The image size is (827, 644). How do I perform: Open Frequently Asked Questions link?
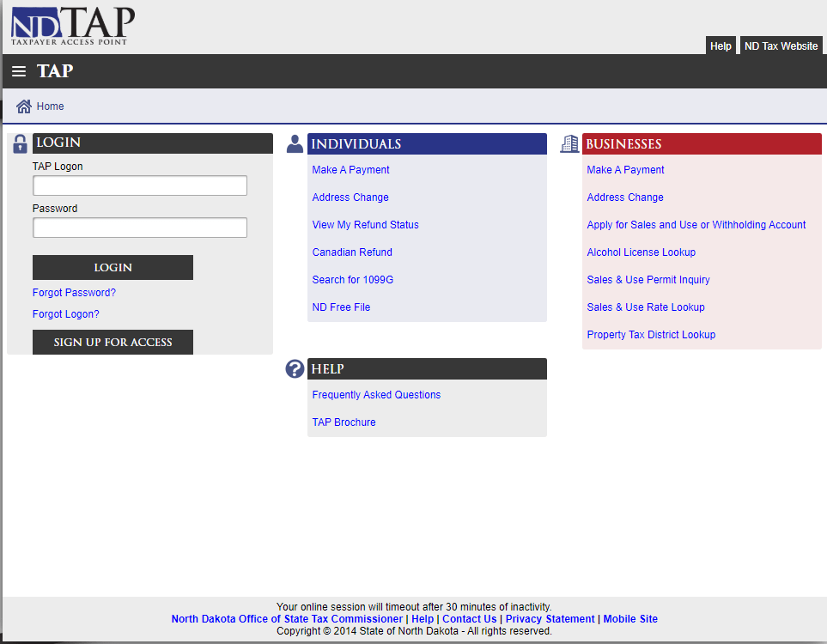376,395
